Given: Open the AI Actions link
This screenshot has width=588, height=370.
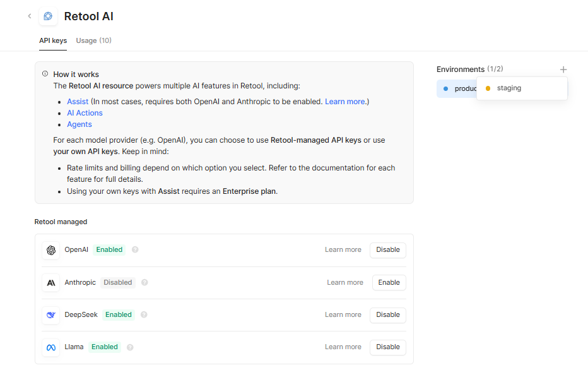Looking at the screenshot, I should 85,113.
